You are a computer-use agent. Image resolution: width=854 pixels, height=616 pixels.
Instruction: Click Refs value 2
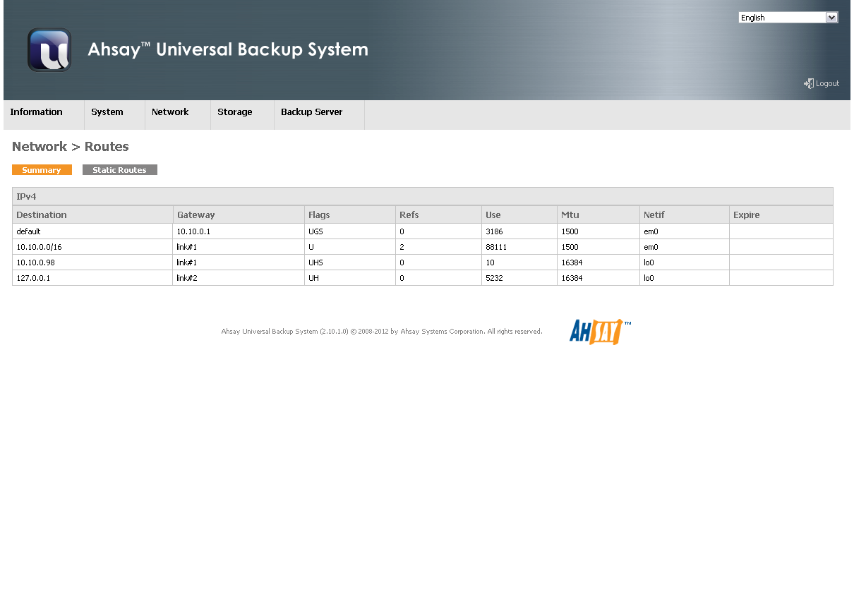(x=402, y=247)
